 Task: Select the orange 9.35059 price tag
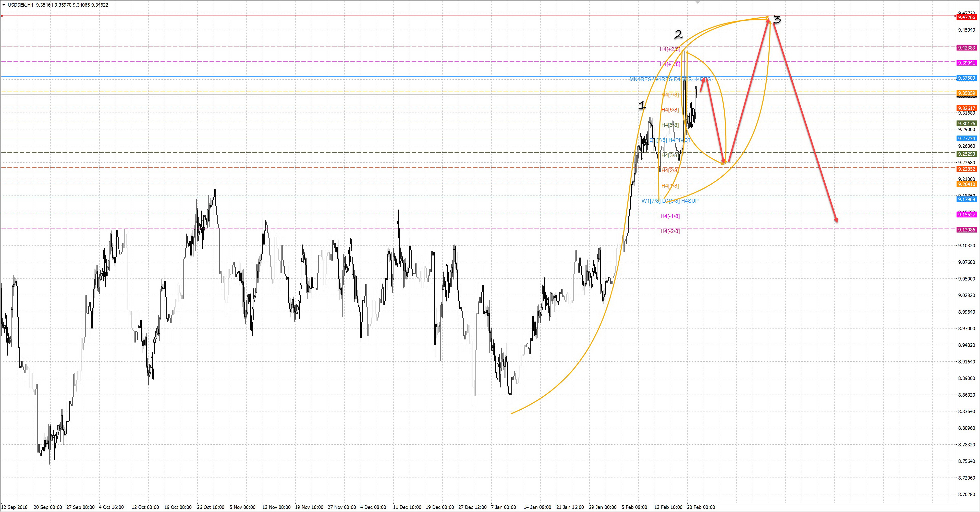966,93
